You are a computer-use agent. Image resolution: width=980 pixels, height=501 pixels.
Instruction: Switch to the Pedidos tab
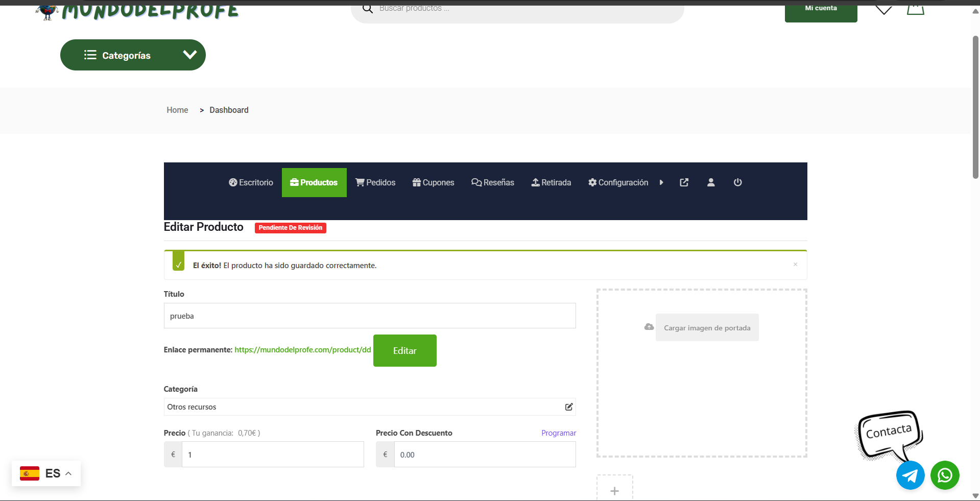click(375, 182)
